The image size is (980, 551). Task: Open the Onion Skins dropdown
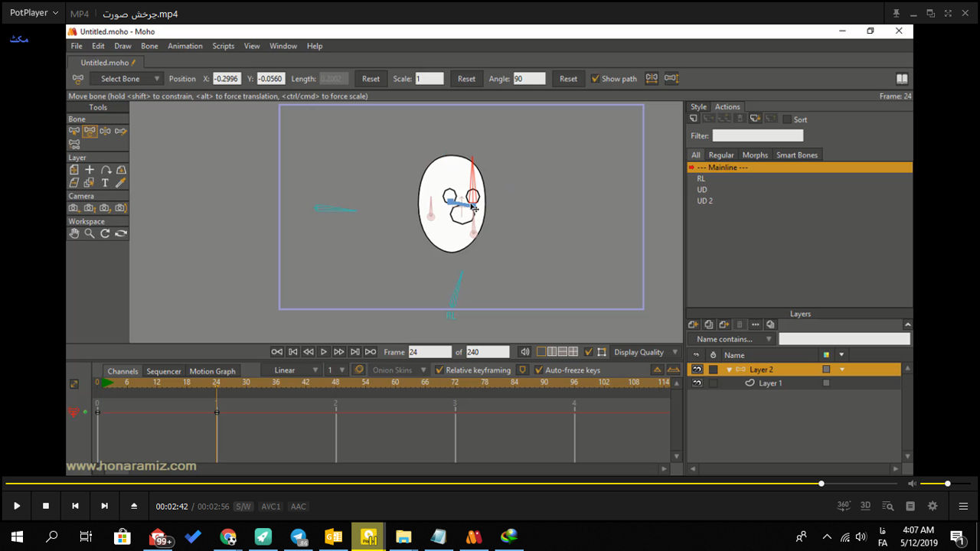tap(399, 370)
